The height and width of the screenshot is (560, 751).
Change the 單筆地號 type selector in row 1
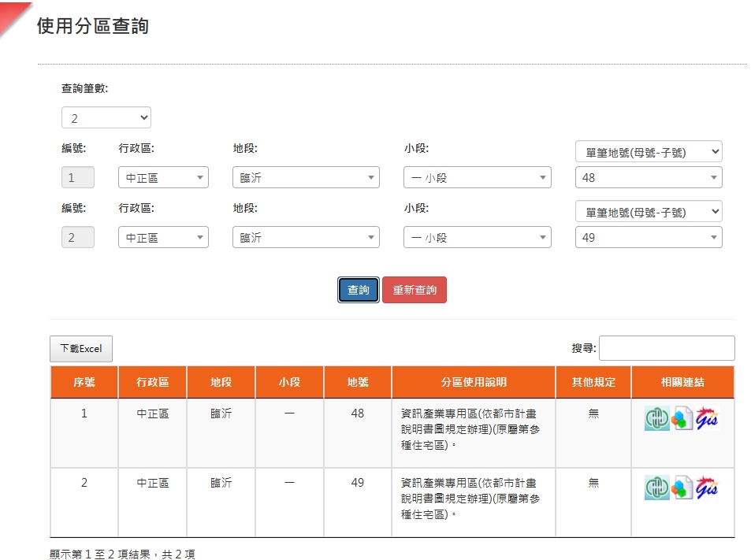point(649,152)
